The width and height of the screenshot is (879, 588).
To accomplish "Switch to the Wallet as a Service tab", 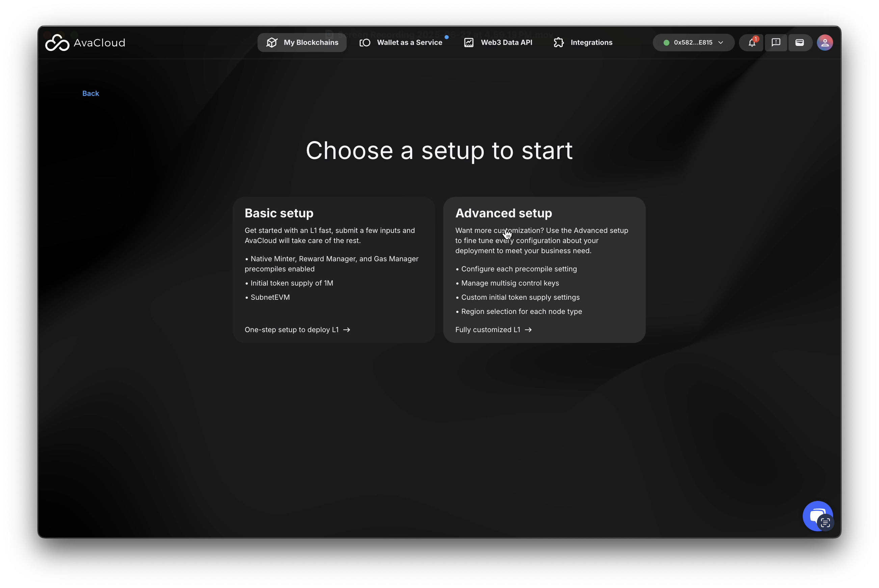I will [x=409, y=43].
